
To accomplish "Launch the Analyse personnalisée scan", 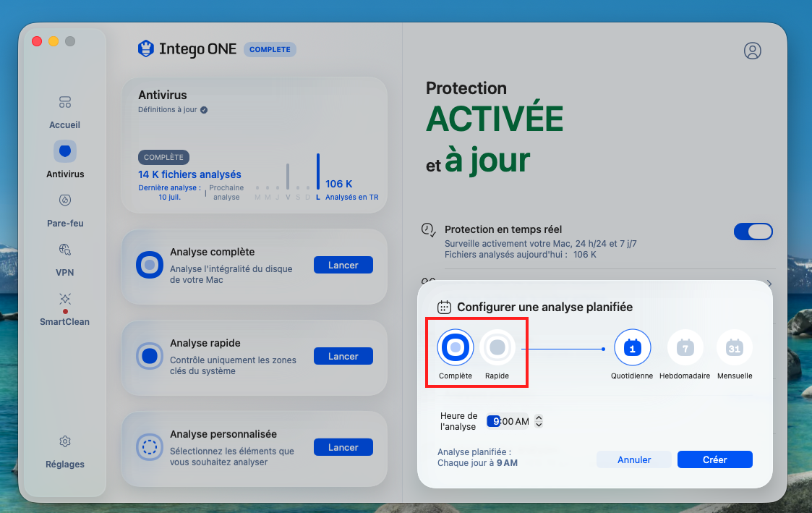I will [x=343, y=447].
